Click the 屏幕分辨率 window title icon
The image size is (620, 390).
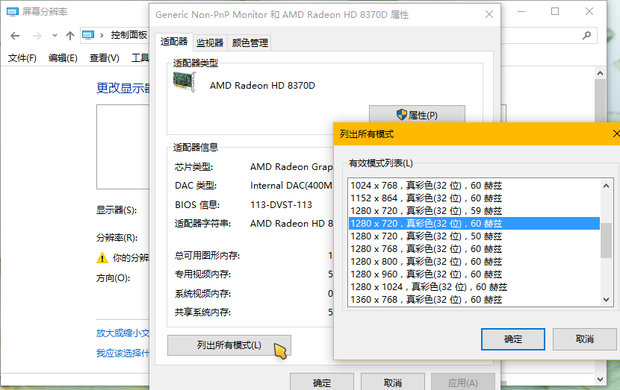tap(12, 12)
